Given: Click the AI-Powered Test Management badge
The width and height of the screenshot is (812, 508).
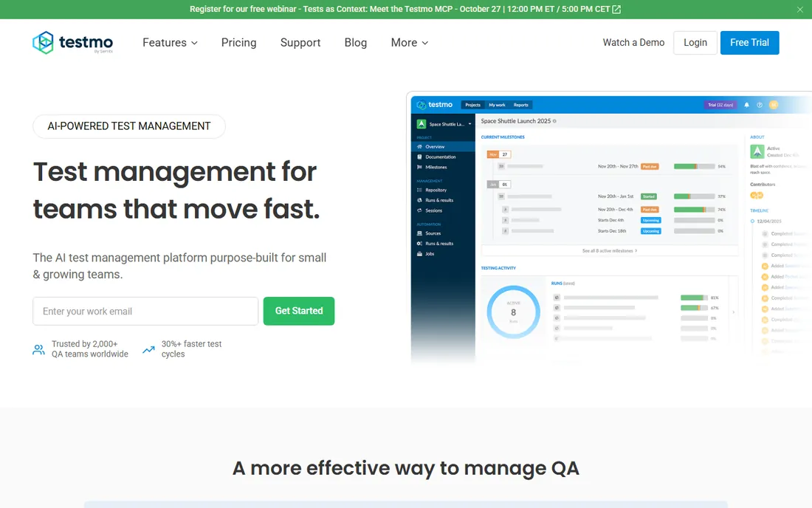Looking at the screenshot, I should [x=129, y=126].
